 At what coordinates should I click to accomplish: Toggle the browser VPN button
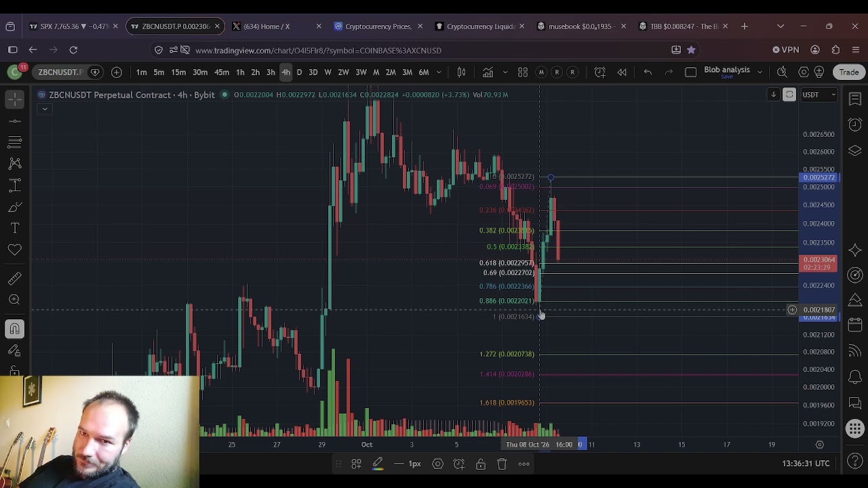coord(786,49)
